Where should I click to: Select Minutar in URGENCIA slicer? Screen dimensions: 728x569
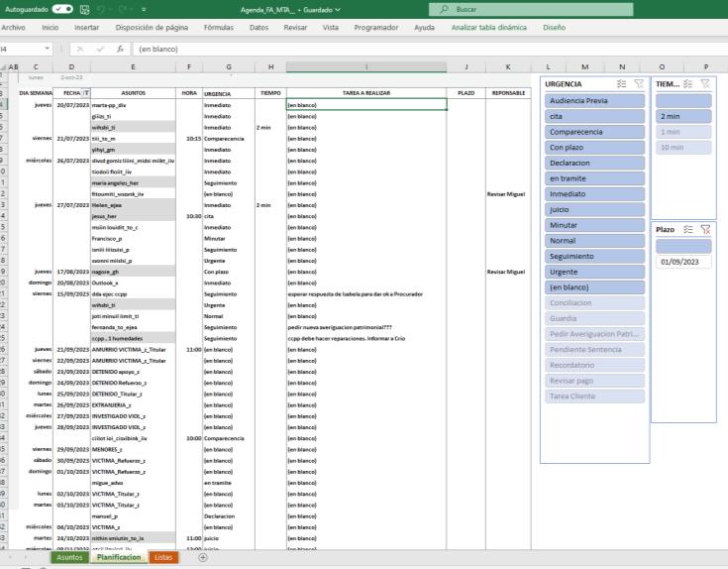coord(594,225)
